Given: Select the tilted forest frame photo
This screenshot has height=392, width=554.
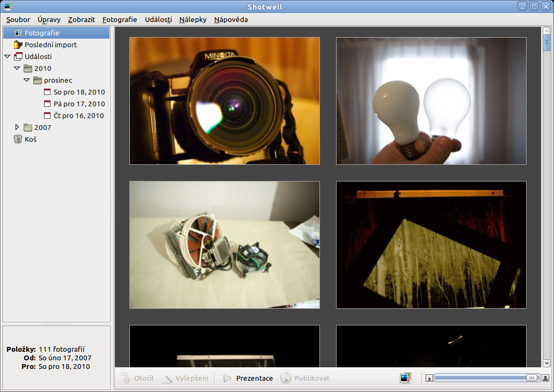Looking at the screenshot, I should pos(432,245).
